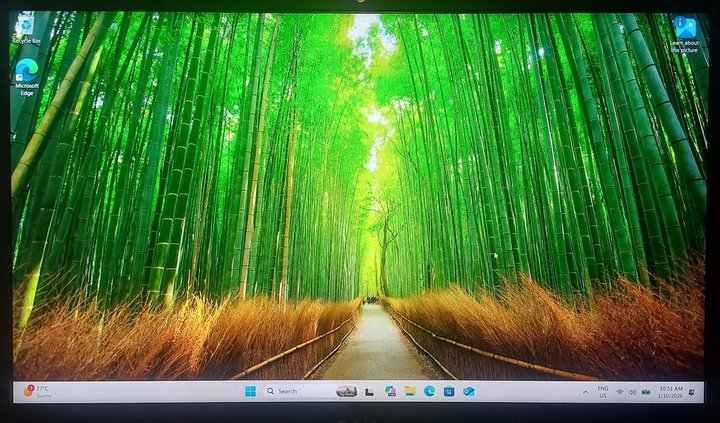The image size is (720, 423).
Task: Open File Explorer from the taskbar
Action: pyautogui.click(x=410, y=391)
